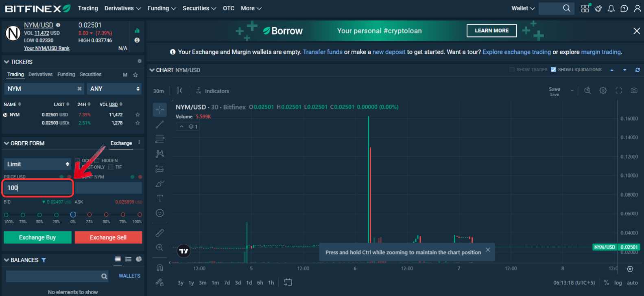Expand the Funding menu
This screenshot has width=644, height=296.
[x=162, y=8]
